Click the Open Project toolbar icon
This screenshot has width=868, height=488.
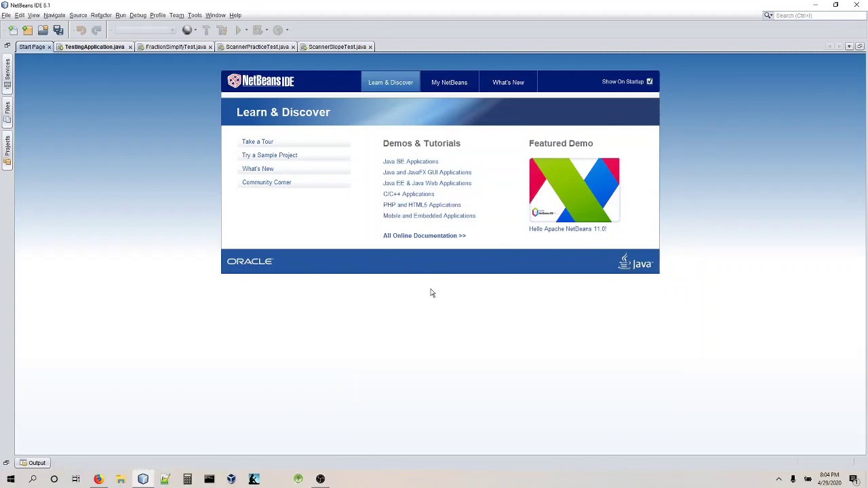pos(43,30)
